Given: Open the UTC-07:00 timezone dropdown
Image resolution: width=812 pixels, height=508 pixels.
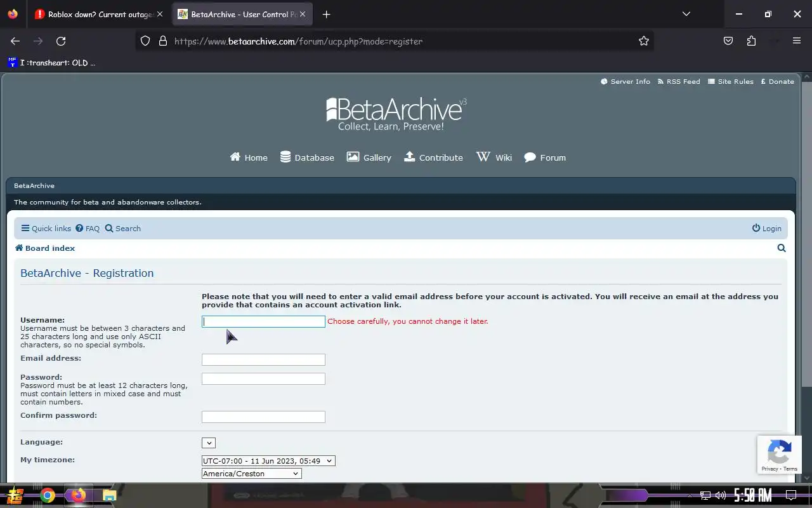Looking at the screenshot, I should point(268,461).
